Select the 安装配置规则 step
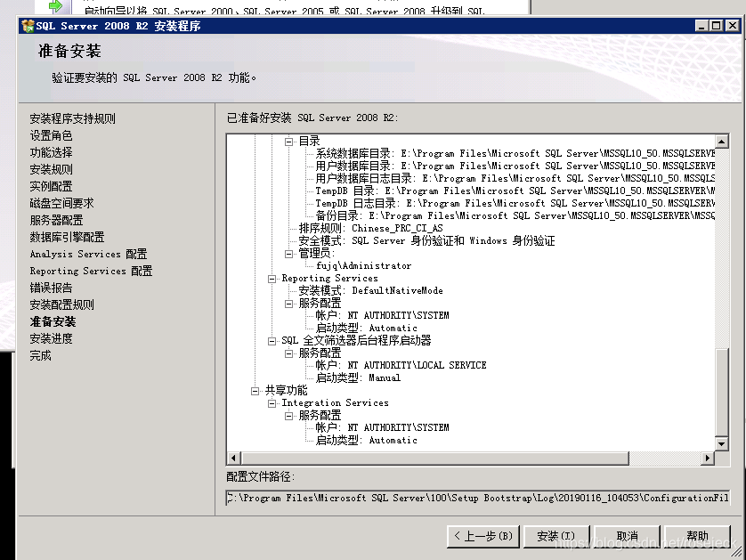 [61, 304]
